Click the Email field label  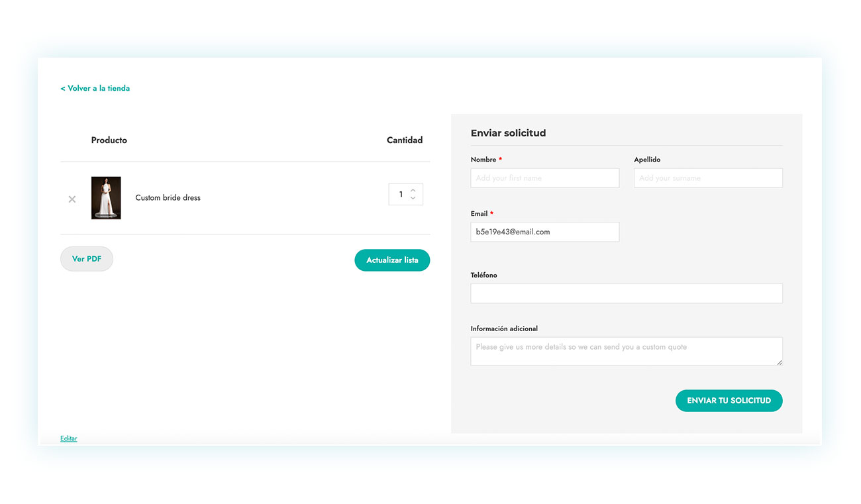[479, 214]
